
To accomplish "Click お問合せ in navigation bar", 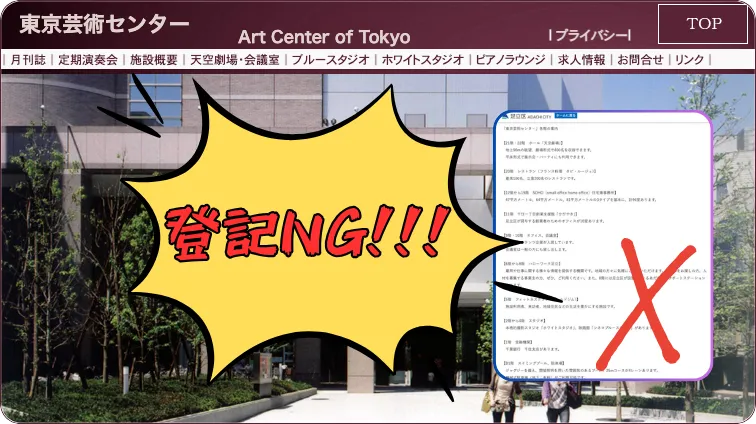I will click(x=640, y=60).
